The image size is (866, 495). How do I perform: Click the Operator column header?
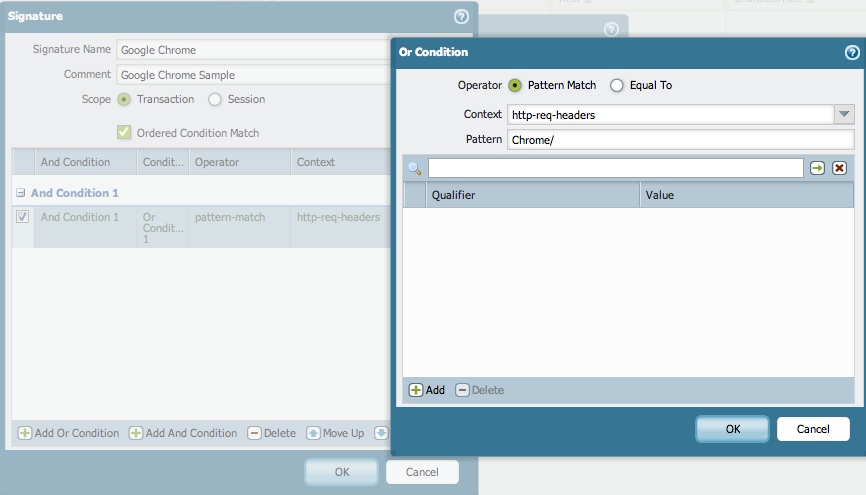pyautogui.click(x=240, y=162)
